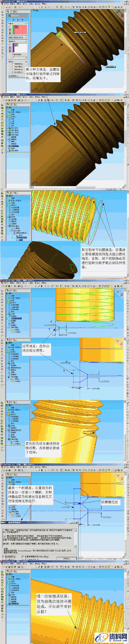Open FeatureManager tab in final yellow thread window

point(8,571)
